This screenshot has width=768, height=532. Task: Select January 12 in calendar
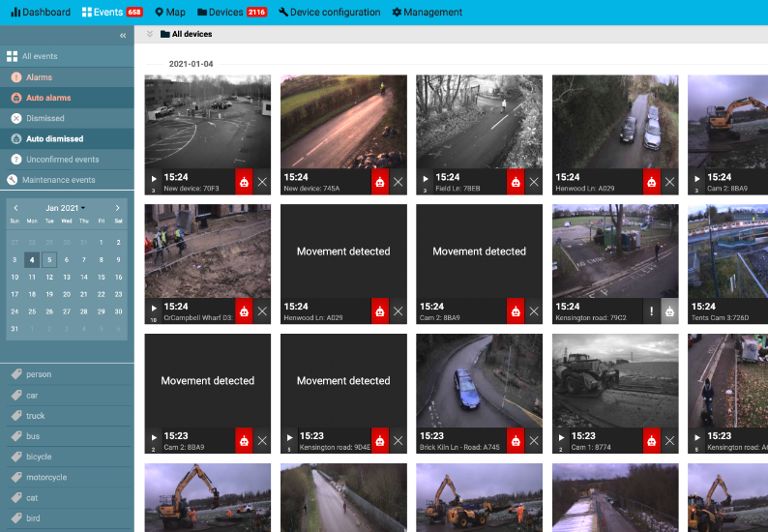coord(49,277)
